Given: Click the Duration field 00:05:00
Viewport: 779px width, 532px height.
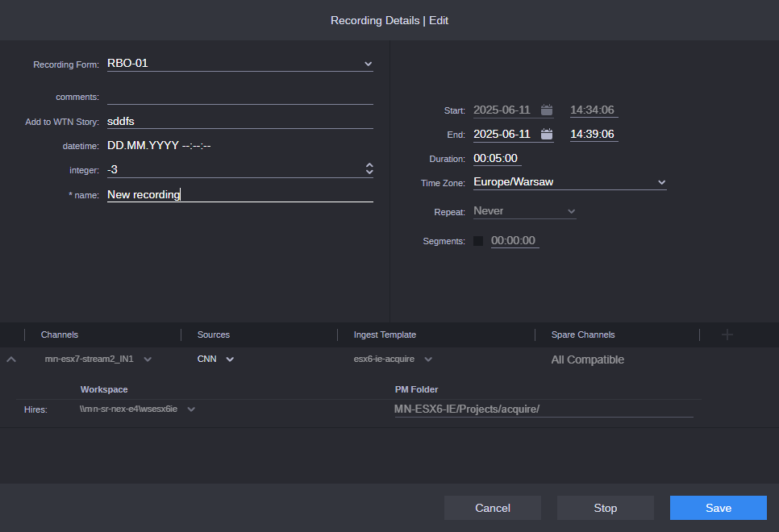Looking at the screenshot, I should (497, 159).
